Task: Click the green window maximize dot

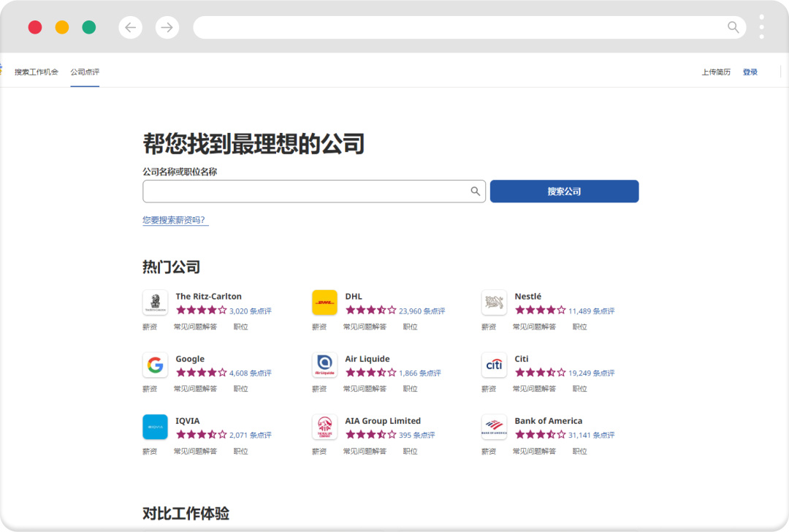Action: coord(89,27)
